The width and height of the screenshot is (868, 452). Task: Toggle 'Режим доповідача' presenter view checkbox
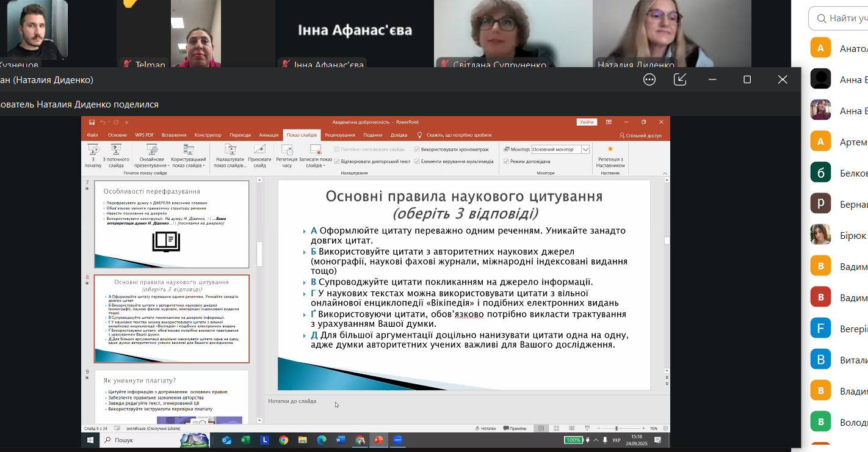click(x=506, y=161)
